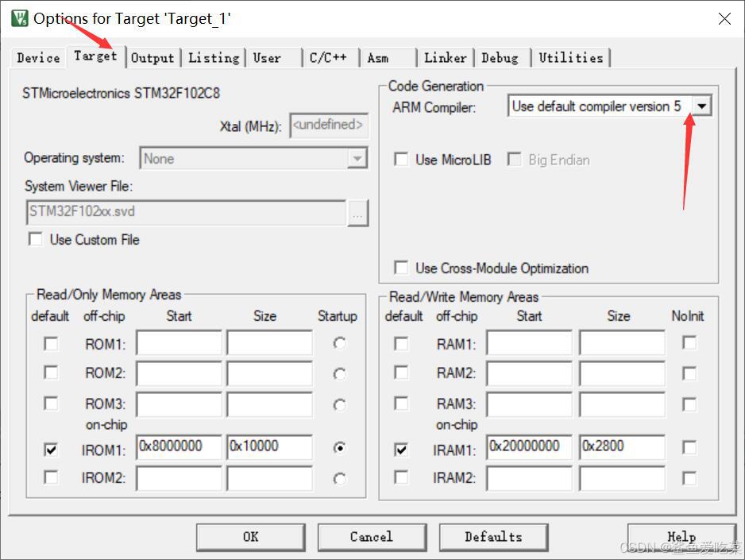This screenshot has height=560, width=745.
Task: Open the Output tab
Action: (152, 58)
